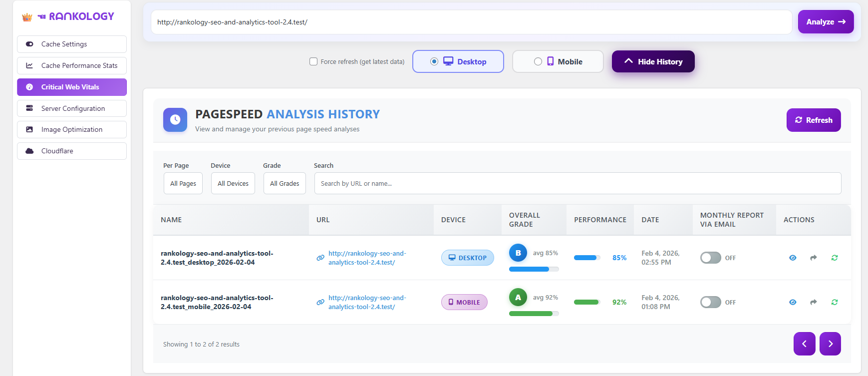Click the 85% performance progress bar
The width and height of the screenshot is (868, 376).
[x=587, y=258]
